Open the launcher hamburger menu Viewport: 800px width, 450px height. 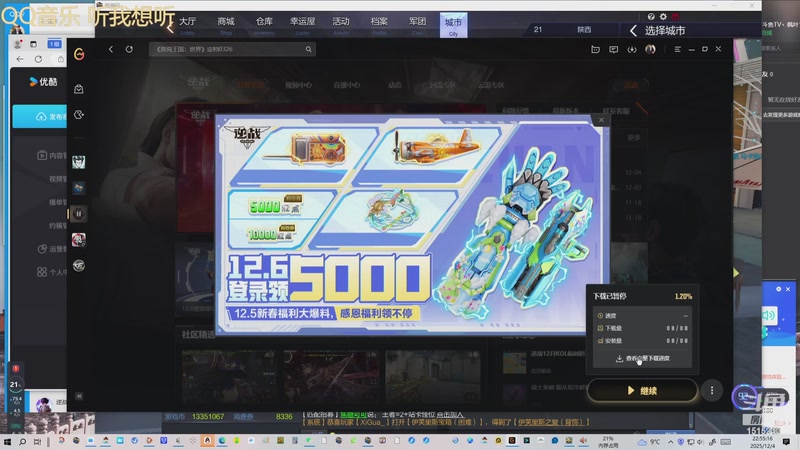coord(678,49)
